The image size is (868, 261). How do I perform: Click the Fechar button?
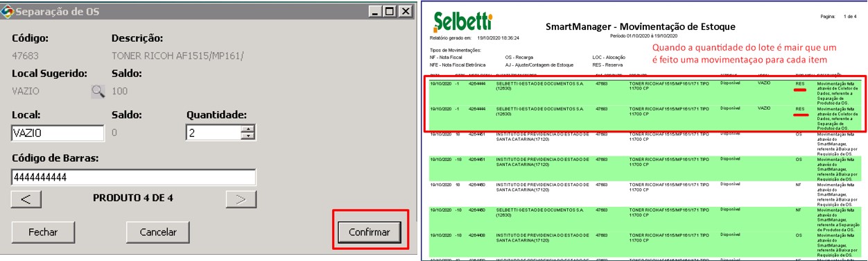(43, 232)
